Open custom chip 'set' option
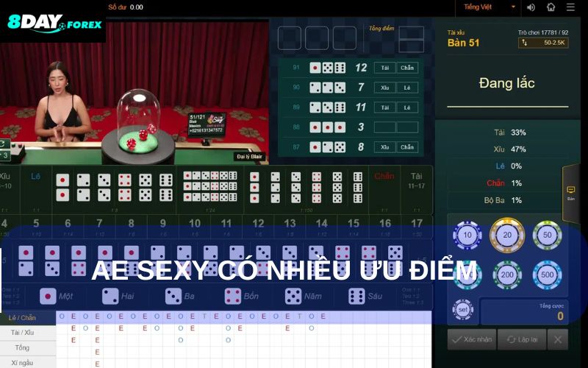 (462, 310)
